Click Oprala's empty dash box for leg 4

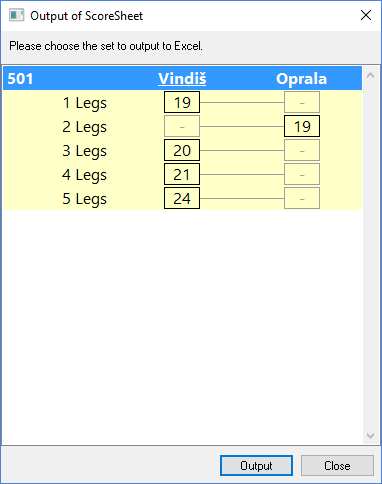coord(302,174)
